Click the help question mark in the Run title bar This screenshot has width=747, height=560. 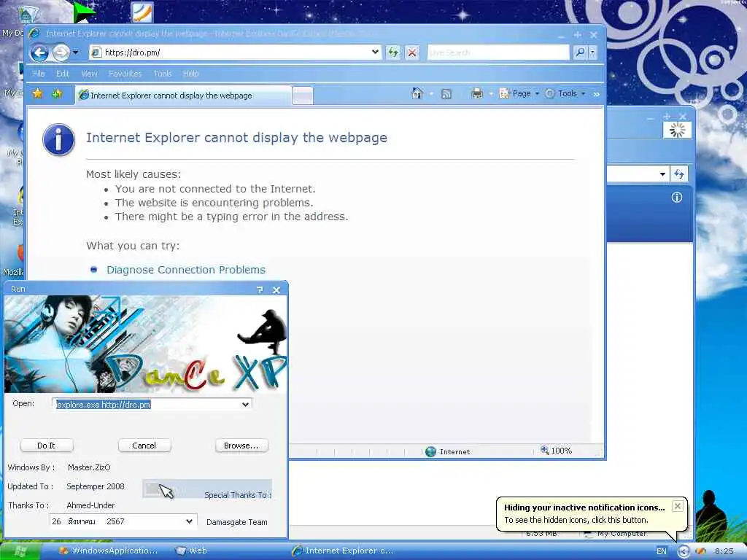pos(260,289)
